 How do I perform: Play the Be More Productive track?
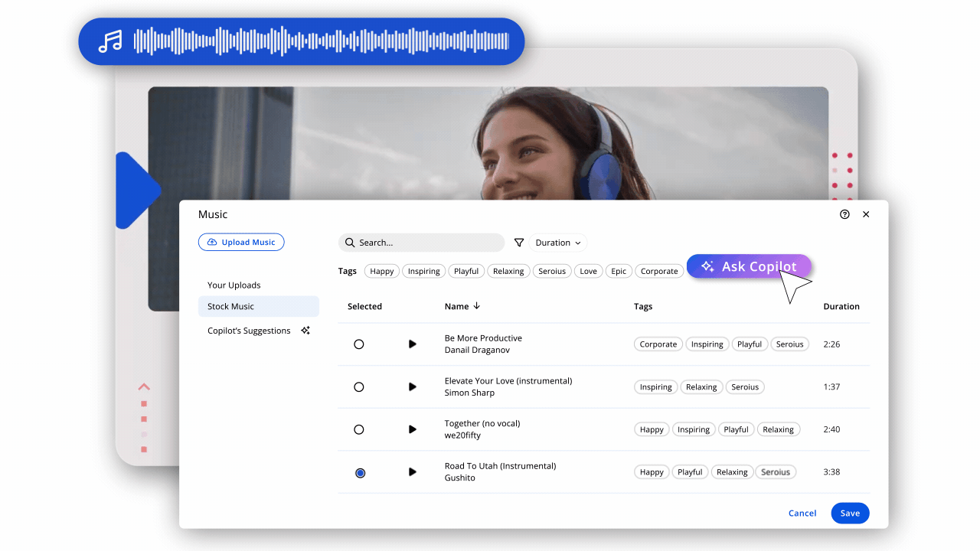pyautogui.click(x=412, y=344)
